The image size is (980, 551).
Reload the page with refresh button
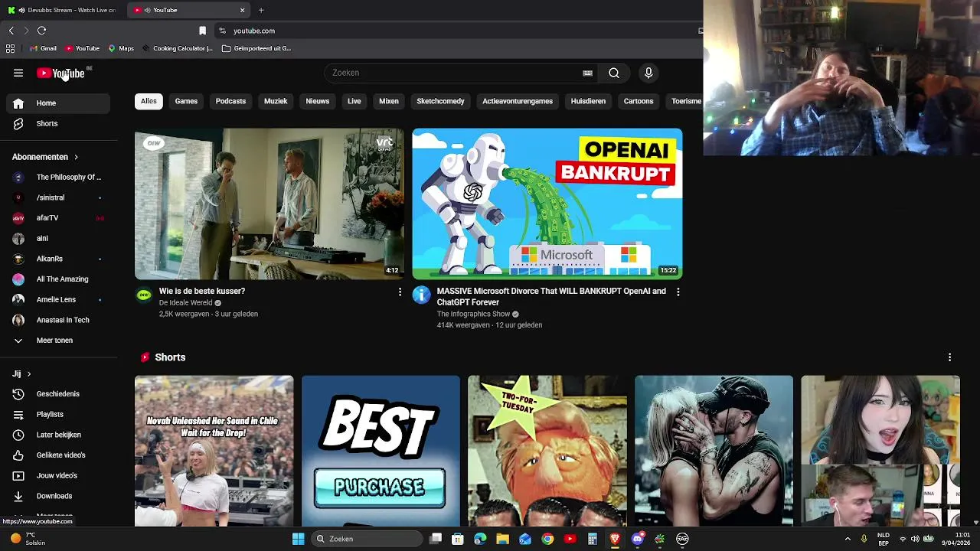coord(41,31)
